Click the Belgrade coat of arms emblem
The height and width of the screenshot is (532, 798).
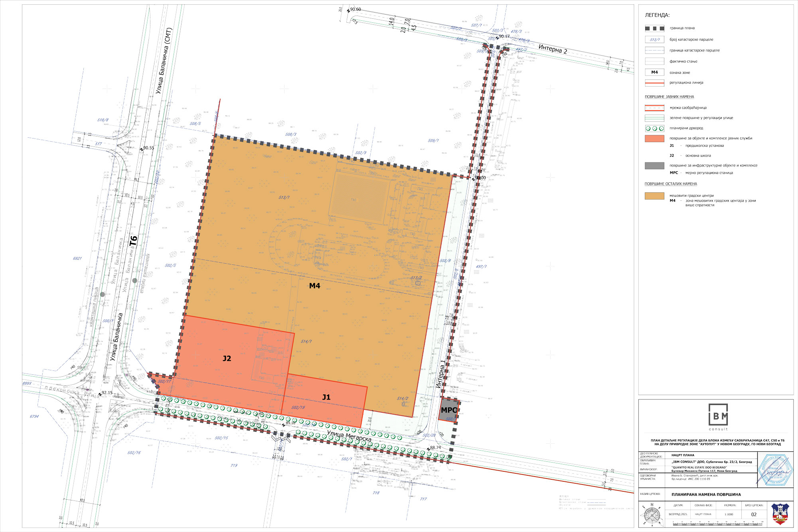(780, 514)
